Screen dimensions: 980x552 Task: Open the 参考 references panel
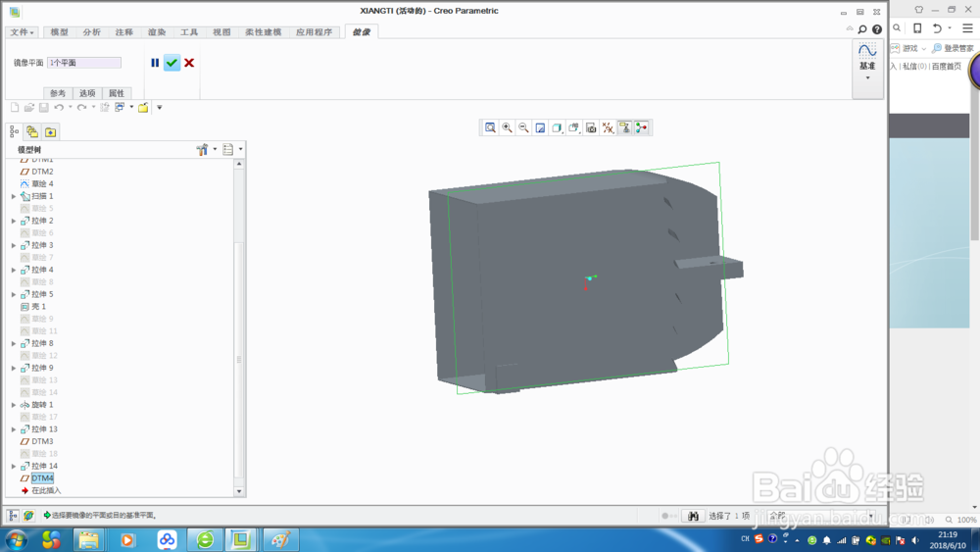click(x=58, y=93)
